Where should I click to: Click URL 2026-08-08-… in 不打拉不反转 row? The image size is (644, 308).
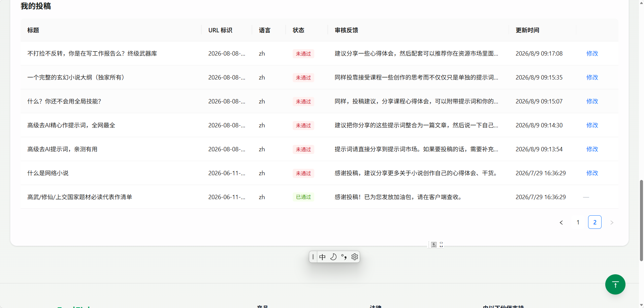227,54
